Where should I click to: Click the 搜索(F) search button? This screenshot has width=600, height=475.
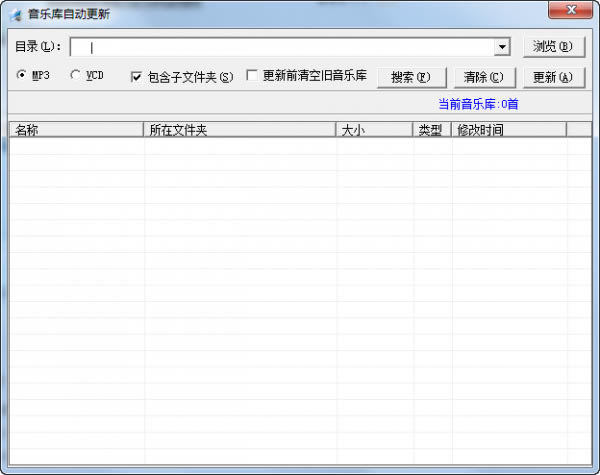pos(411,78)
